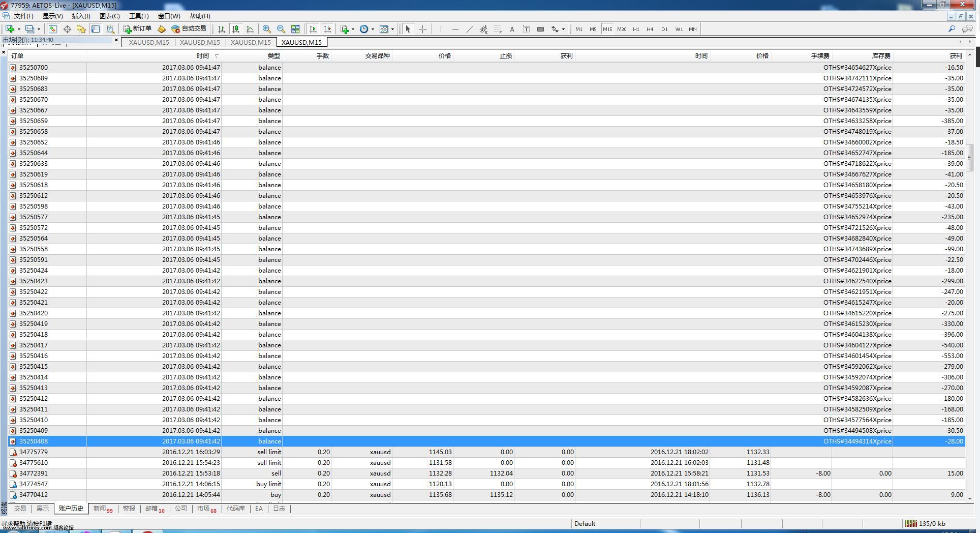The image size is (980, 533).
Task: Select the Crosshair tool
Action: (422, 29)
